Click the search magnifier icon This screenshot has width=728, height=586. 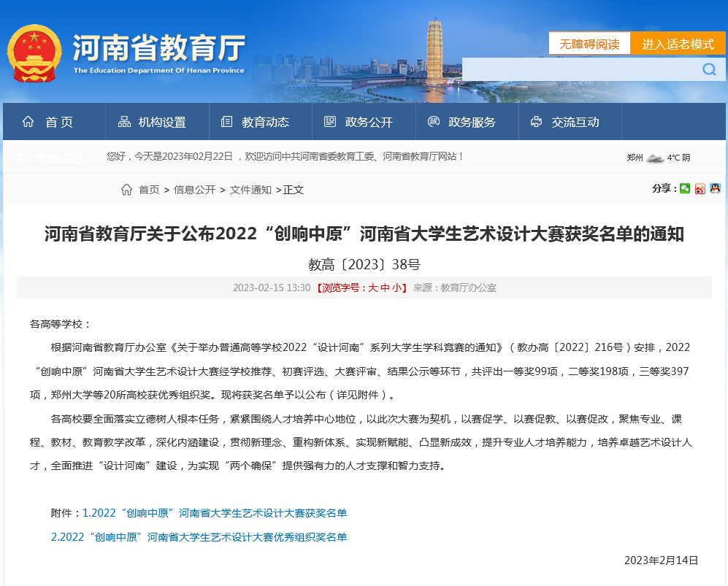(708, 69)
